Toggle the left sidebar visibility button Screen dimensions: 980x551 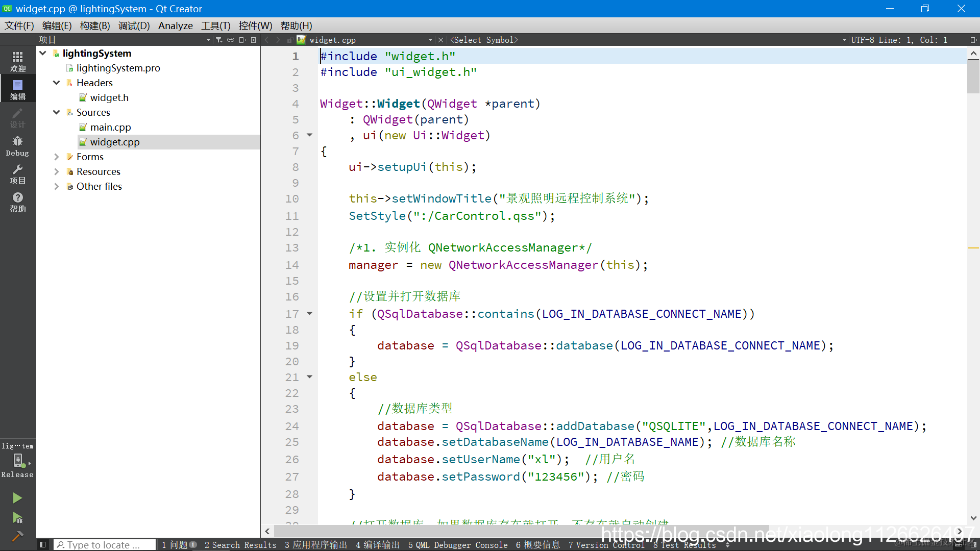click(x=43, y=545)
